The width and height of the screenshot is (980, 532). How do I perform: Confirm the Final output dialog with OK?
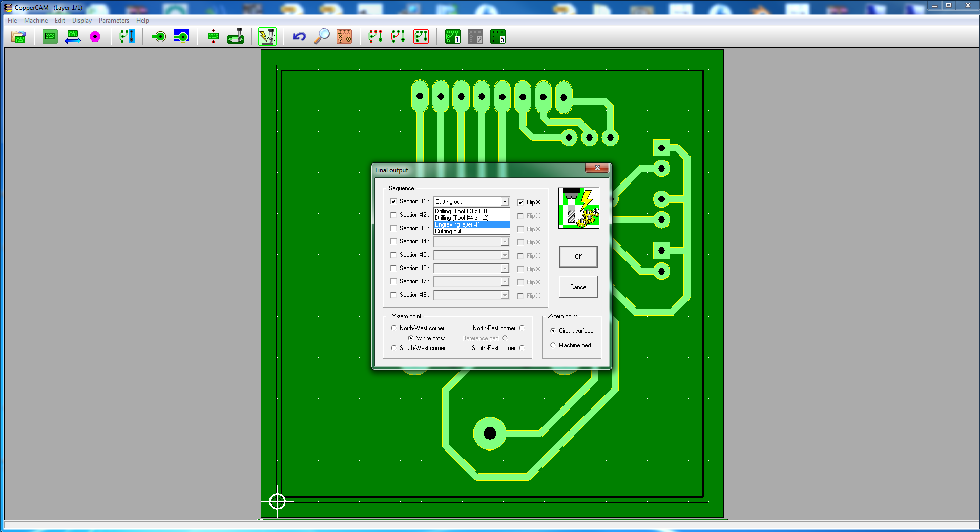[x=578, y=256]
